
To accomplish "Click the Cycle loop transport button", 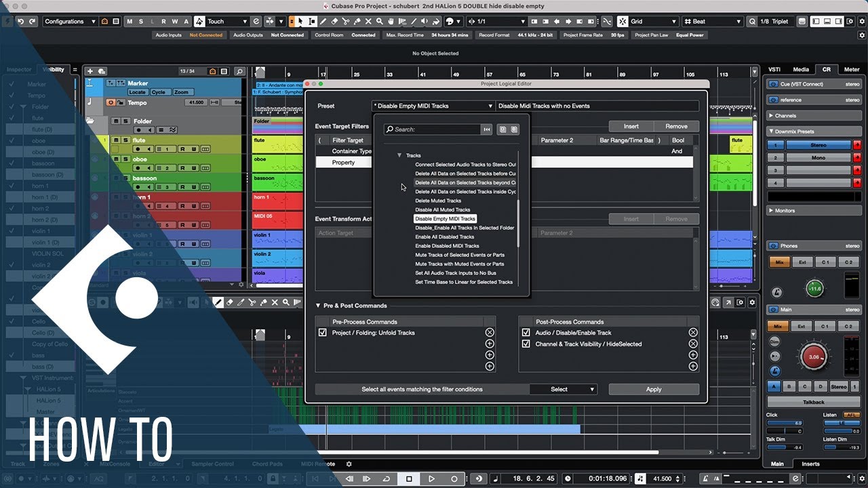I will 387,479.
